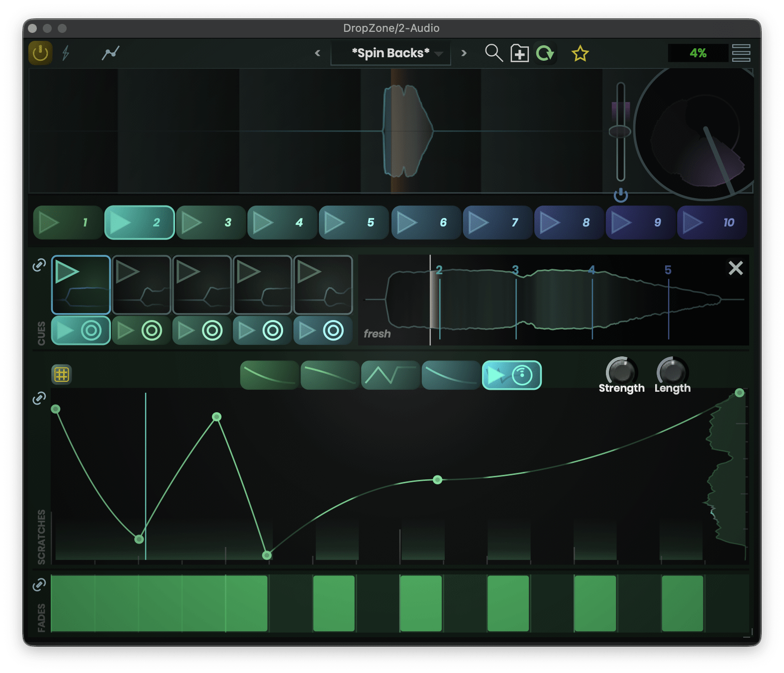The width and height of the screenshot is (784, 673).
Task: Click the second fade block
Action: [334, 603]
